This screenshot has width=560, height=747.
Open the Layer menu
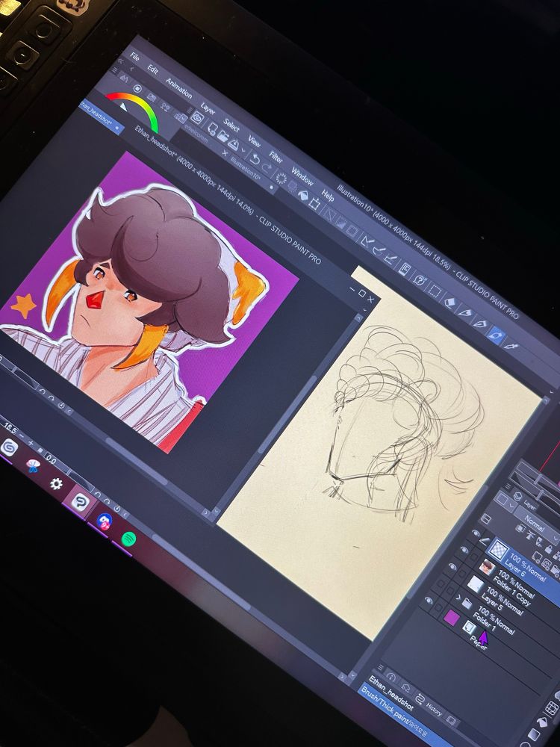208,108
